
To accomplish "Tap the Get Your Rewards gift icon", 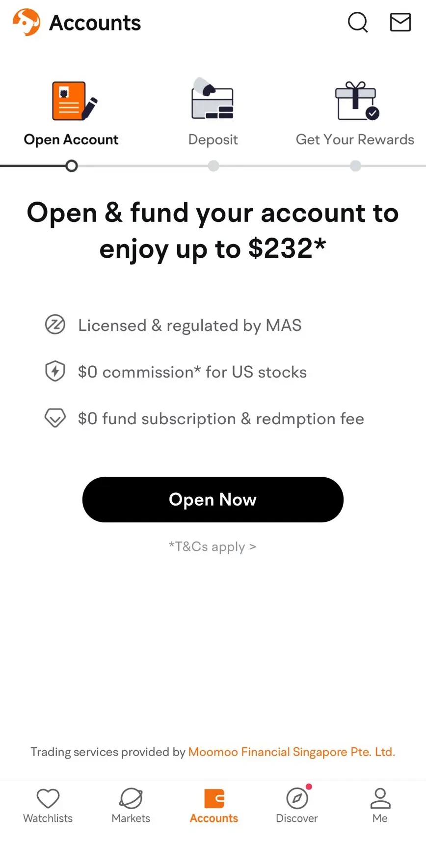I will pyautogui.click(x=356, y=101).
